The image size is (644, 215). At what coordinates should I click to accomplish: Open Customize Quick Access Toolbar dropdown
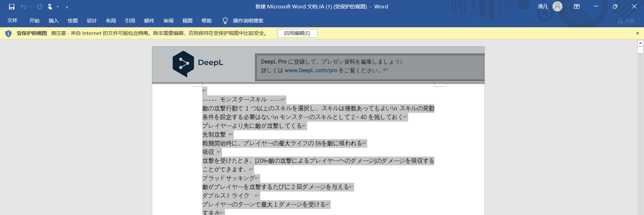point(67,7)
